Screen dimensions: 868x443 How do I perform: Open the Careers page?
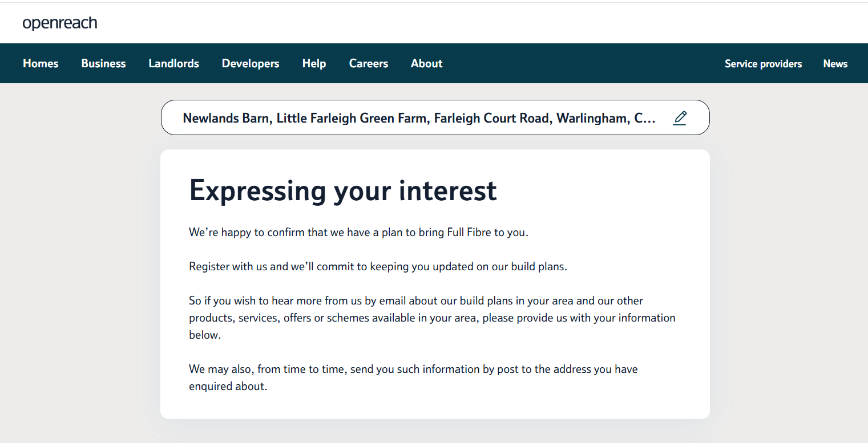[x=369, y=63]
